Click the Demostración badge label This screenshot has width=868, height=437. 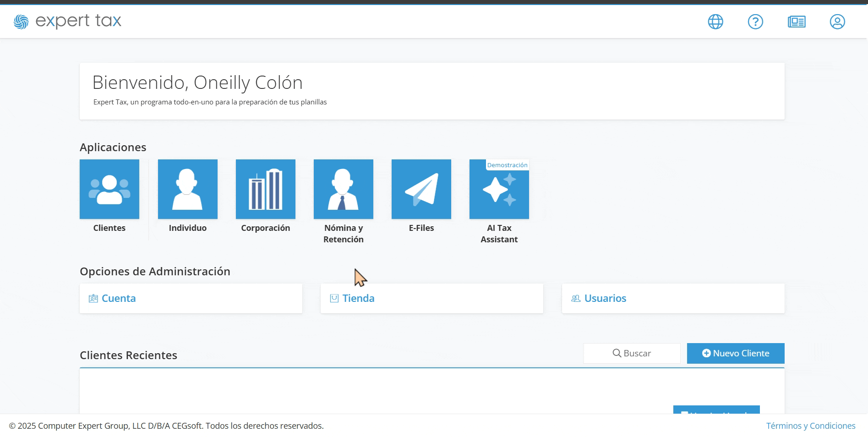click(507, 165)
